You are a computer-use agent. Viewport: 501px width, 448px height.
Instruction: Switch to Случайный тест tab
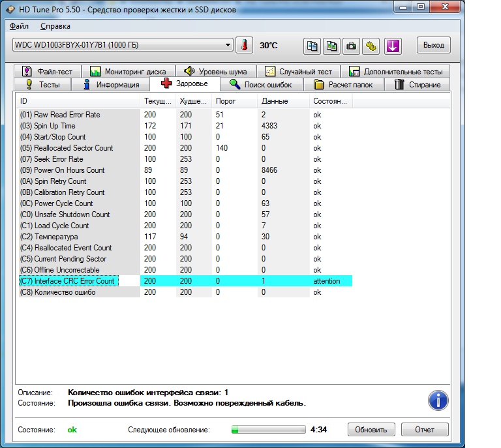[x=298, y=71]
